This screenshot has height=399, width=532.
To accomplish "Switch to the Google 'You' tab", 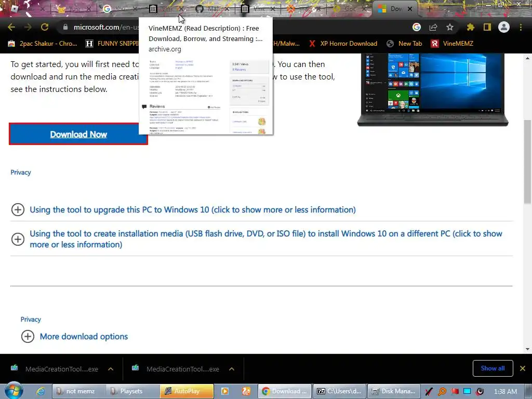I will tap(115, 9).
